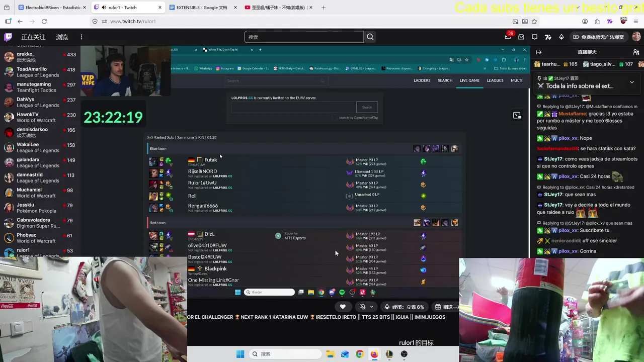
Task: Click the luciofernandez08 username in chat
Action: [x=557, y=149]
